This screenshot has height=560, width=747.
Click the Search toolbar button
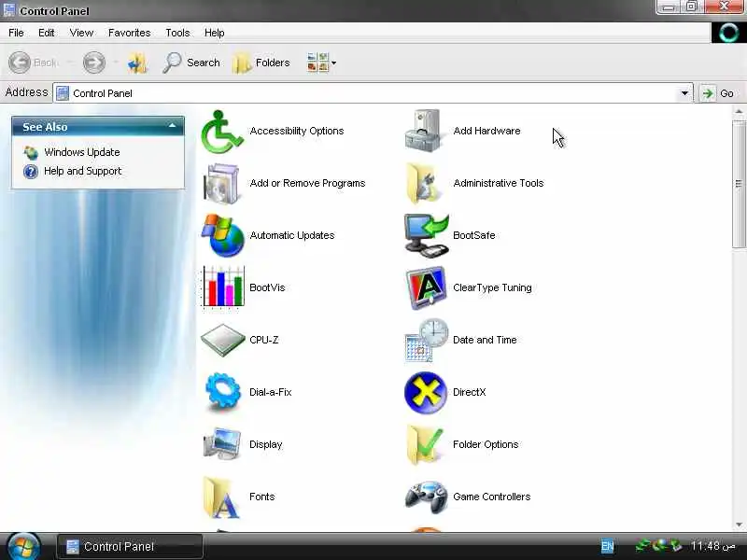click(x=191, y=63)
